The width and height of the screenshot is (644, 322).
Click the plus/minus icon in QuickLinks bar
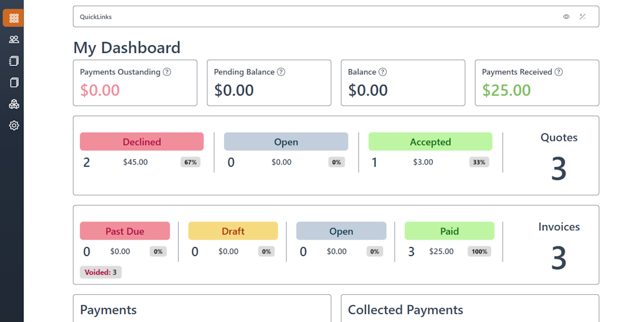(582, 17)
